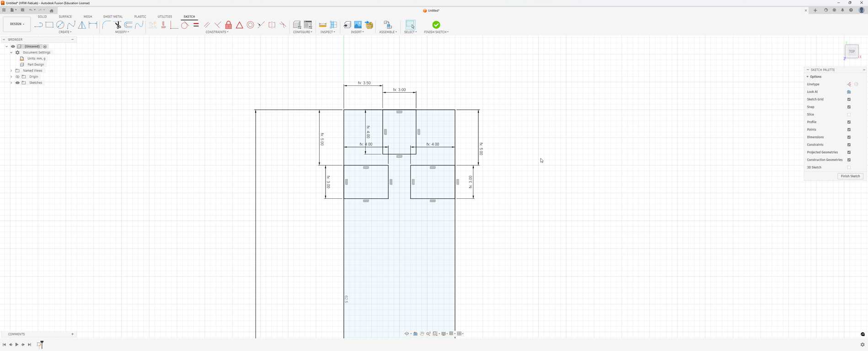868x351 pixels.
Task: Switch to the Plastic tab
Action: click(140, 16)
